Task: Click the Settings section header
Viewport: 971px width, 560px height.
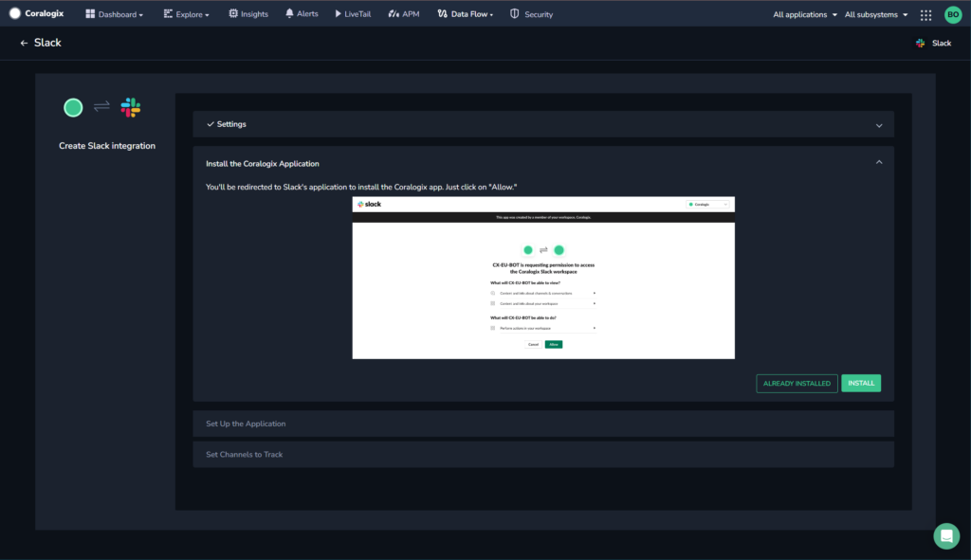Action: [x=543, y=124]
